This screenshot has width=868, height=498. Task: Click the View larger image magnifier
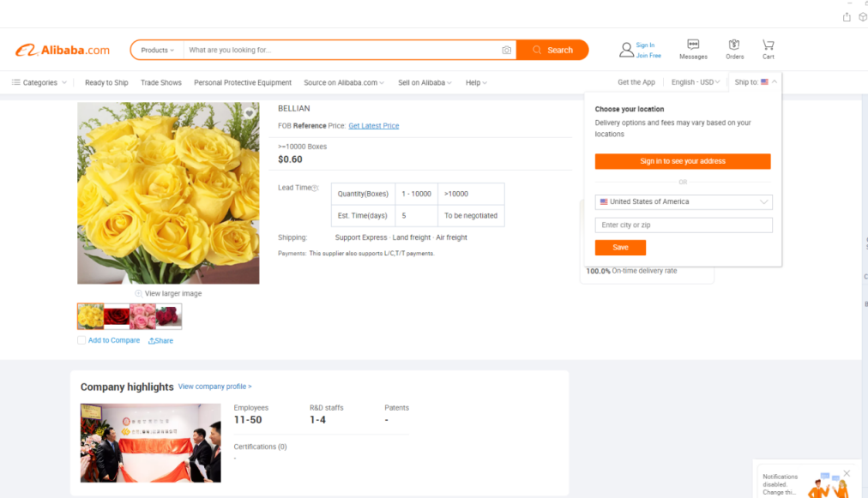(x=139, y=293)
